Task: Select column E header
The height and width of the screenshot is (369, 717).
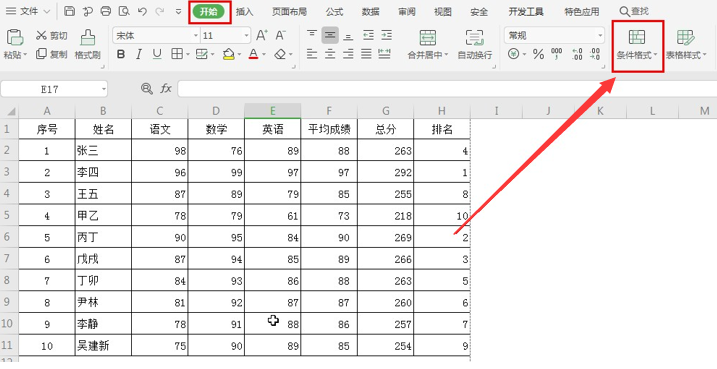Action: 273,111
